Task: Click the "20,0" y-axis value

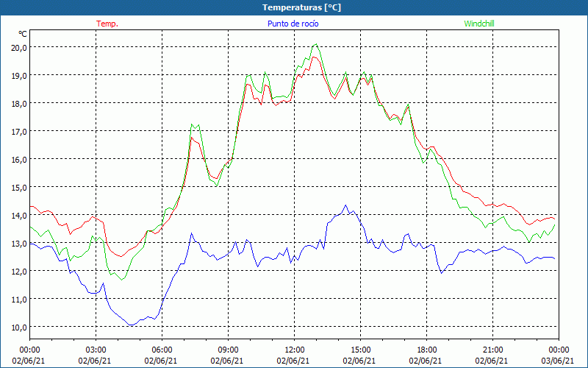Action: 19,48
